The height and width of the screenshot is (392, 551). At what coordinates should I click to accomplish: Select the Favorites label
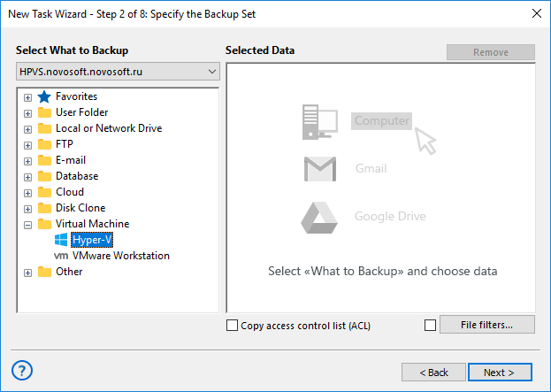pyautogui.click(x=76, y=96)
